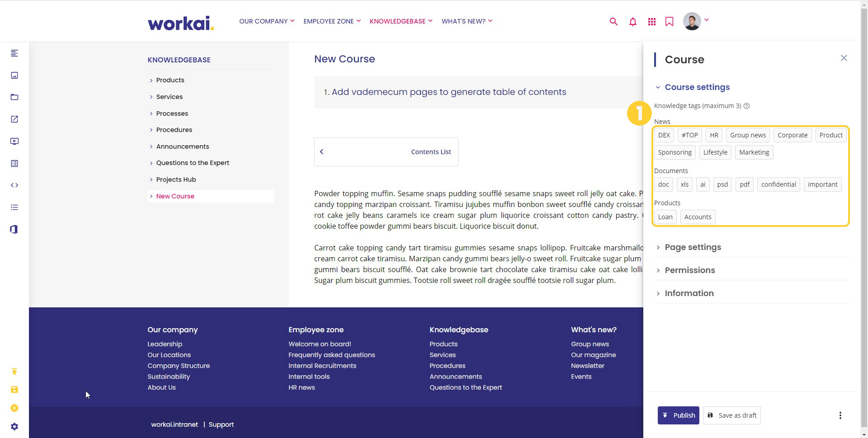This screenshot has height=438, width=868.
Task: Go to the workai logo home
Action: (181, 23)
